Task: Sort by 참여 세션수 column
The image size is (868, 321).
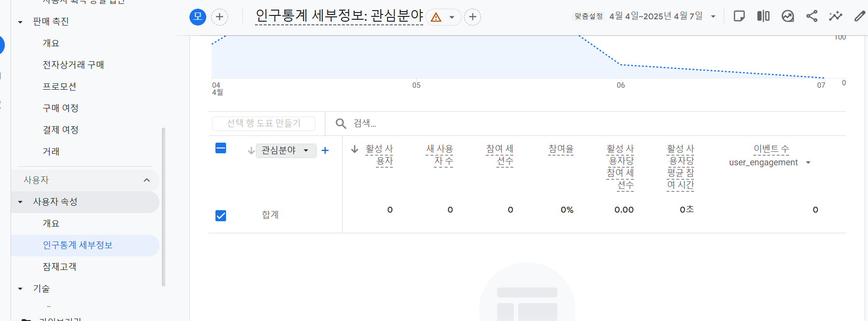Action: pos(500,155)
